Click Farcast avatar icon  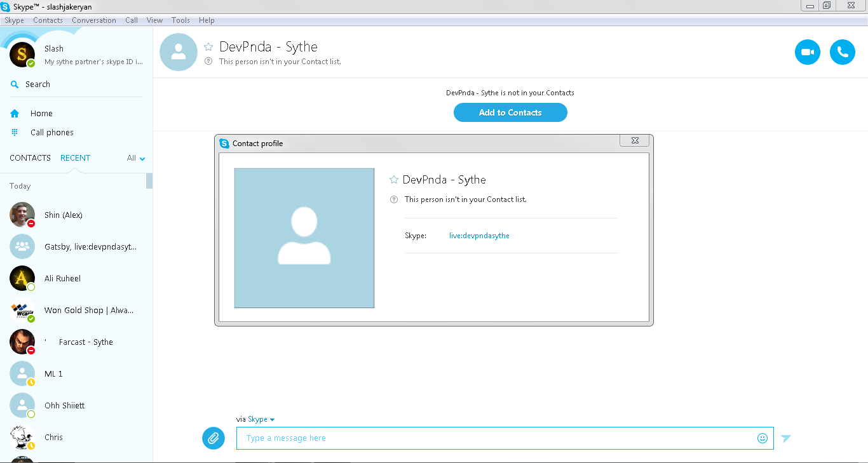(22, 342)
